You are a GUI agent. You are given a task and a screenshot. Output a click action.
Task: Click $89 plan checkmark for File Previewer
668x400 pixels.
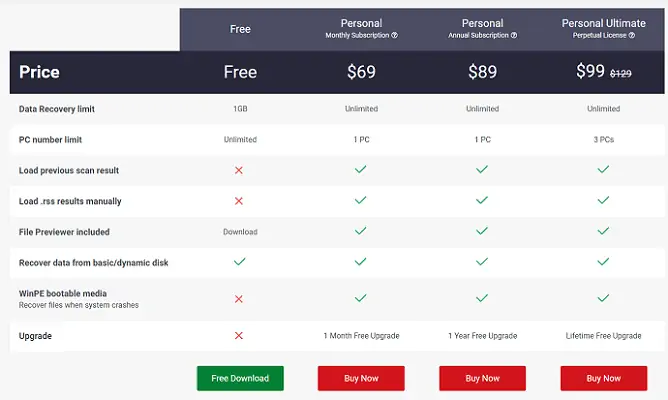(x=482, y=231)
